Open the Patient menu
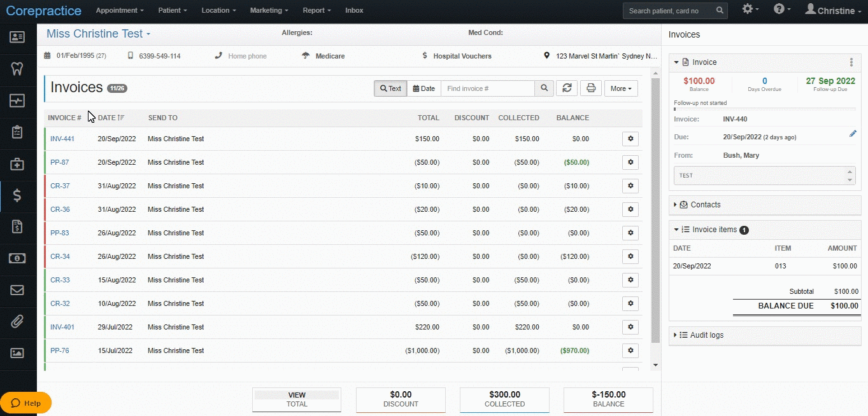Screen dimensions: 868x416 (x=173, y=11)
